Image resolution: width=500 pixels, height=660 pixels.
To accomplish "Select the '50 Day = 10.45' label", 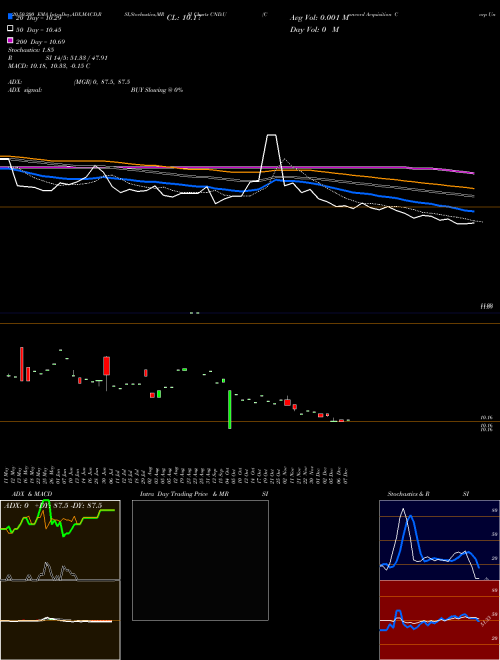I will (39, 30).
